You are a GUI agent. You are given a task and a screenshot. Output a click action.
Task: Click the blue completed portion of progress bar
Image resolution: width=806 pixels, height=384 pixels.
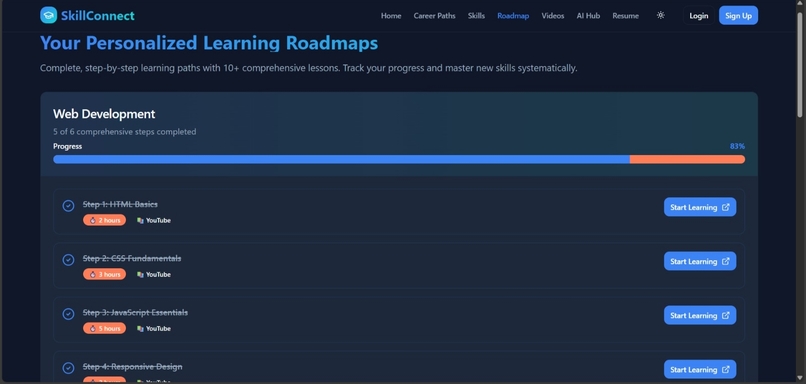341,159
